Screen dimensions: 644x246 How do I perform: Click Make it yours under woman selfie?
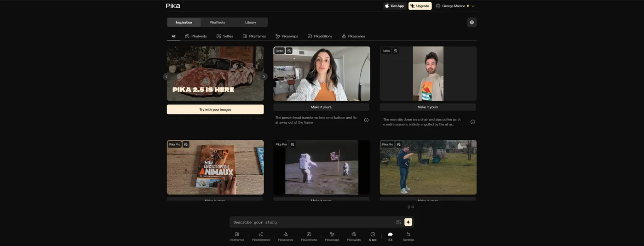[321, 107]
